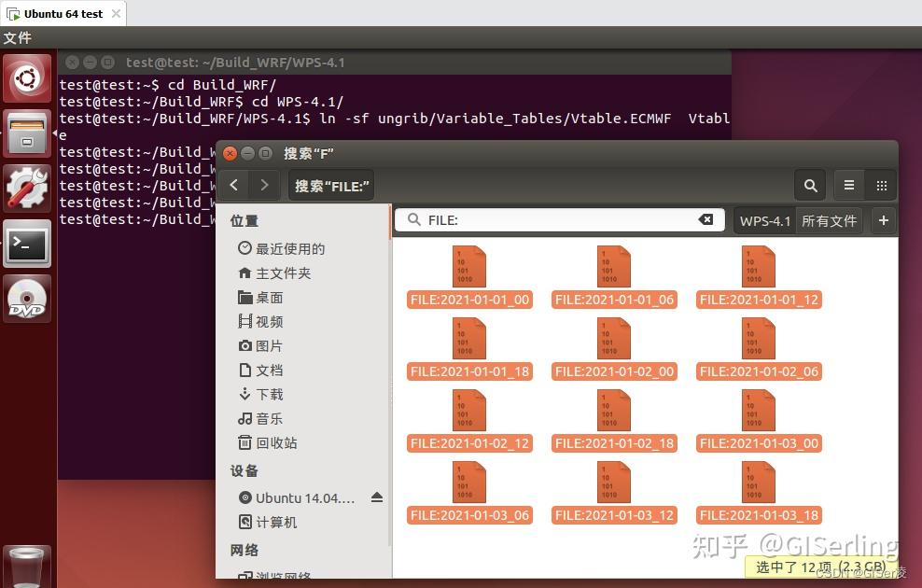Open the Files app from the launcher
Screen dimensions: 922x588
tap(27, 133)
